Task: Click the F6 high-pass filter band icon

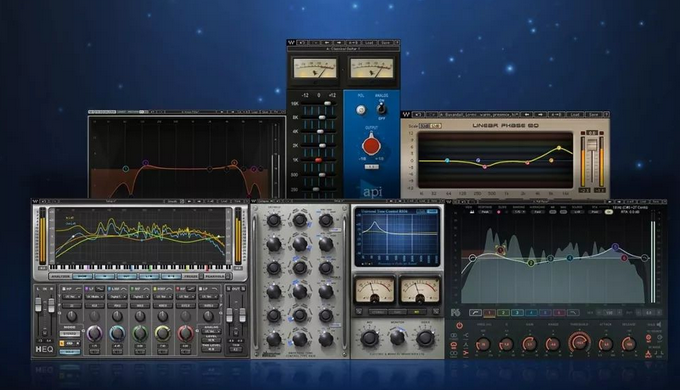Action: click(x=475, y=312)
